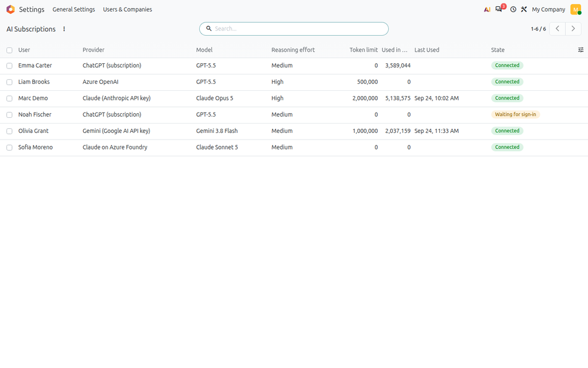Select the Noah Fischer row checkbox

pyautogui.click(x=9, y=115)
